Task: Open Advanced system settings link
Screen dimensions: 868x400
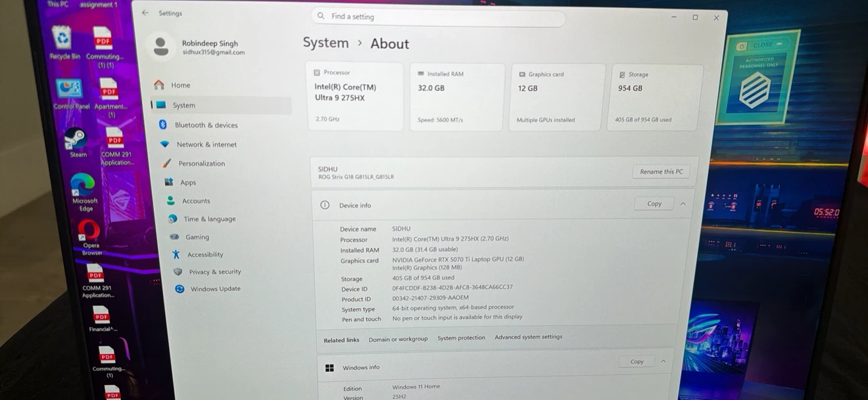Action: point(529,337)
